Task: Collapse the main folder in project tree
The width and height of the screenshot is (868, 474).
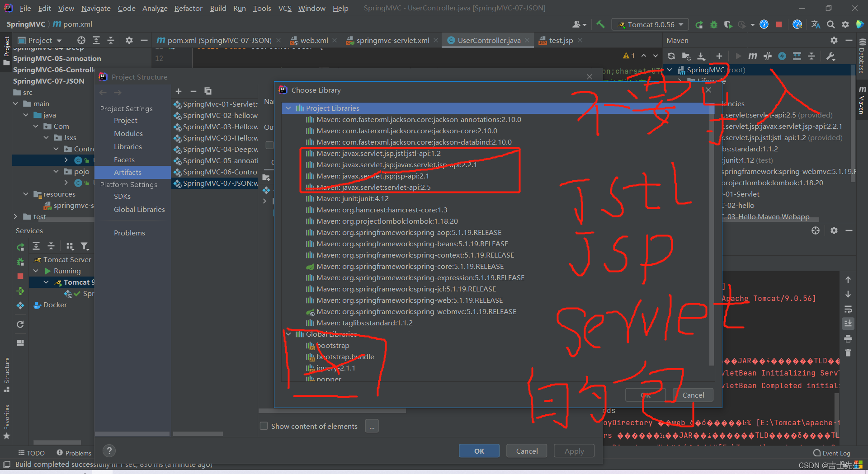Action: [x=16, y=103]
